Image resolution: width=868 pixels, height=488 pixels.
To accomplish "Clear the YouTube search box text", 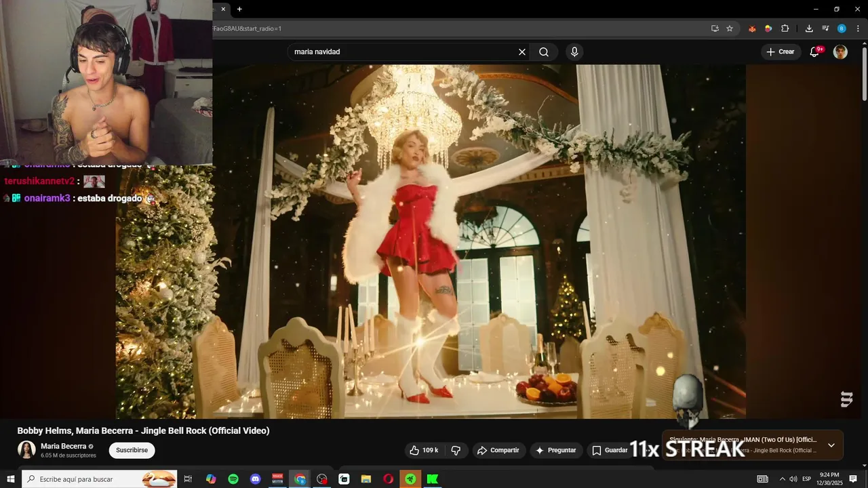I will tap(522, 52).
